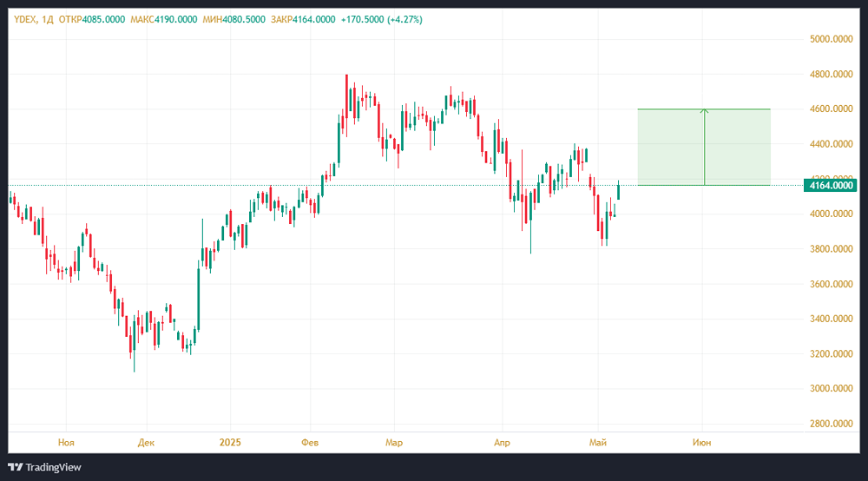Open the TradingView text link

pyautogui.click(x=53, y=467)
